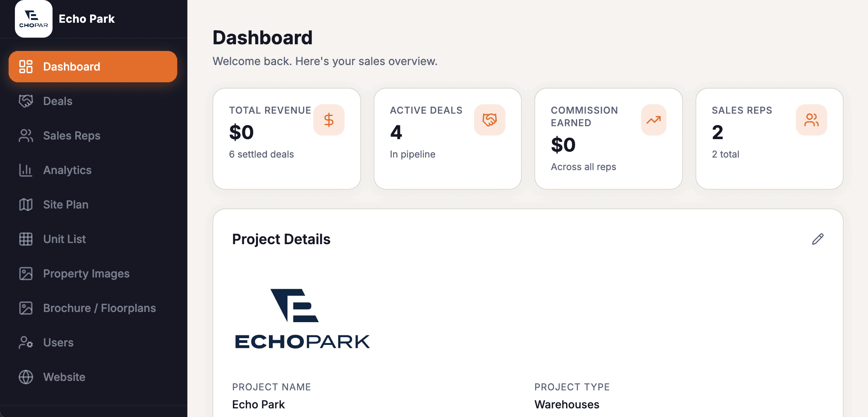Click the Property Images picture icon
Image resolution: width=868 pixels, height=417 pixels.
click(26, 274)
